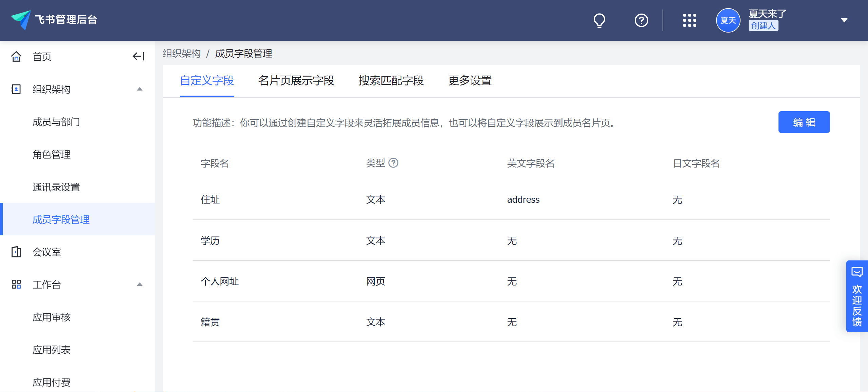Viewport: 868px width, 392px height.
Task: Collapse the 组织架构 menu section
Action: (x=139, y=89)
